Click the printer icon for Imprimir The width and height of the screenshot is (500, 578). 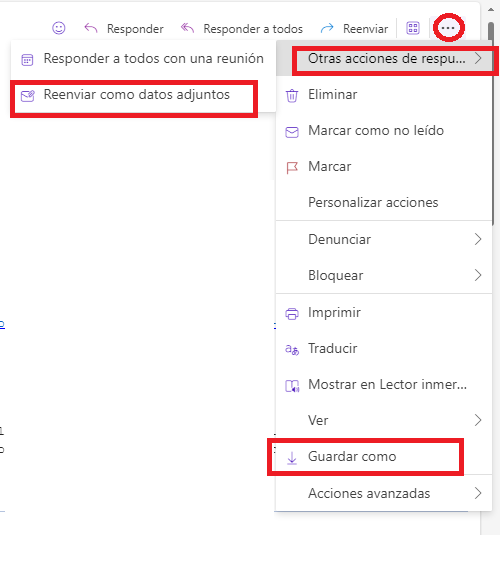point(292,314)
